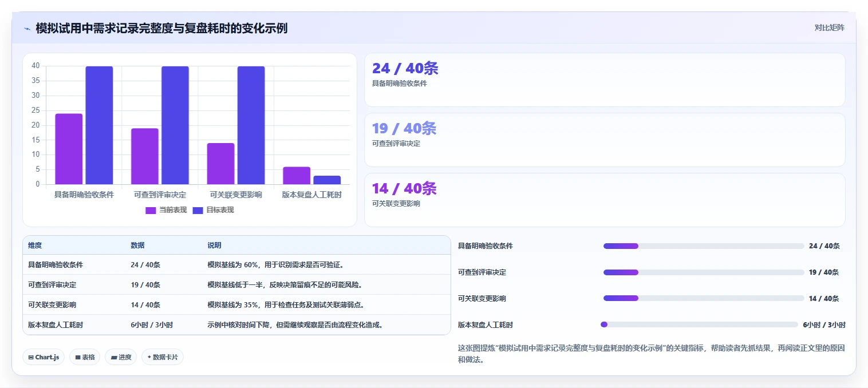The height and width of the screenshot is (388, 868).
Task: Click the chart x-axis label 可查到评审决定
Action: (160, 195)
